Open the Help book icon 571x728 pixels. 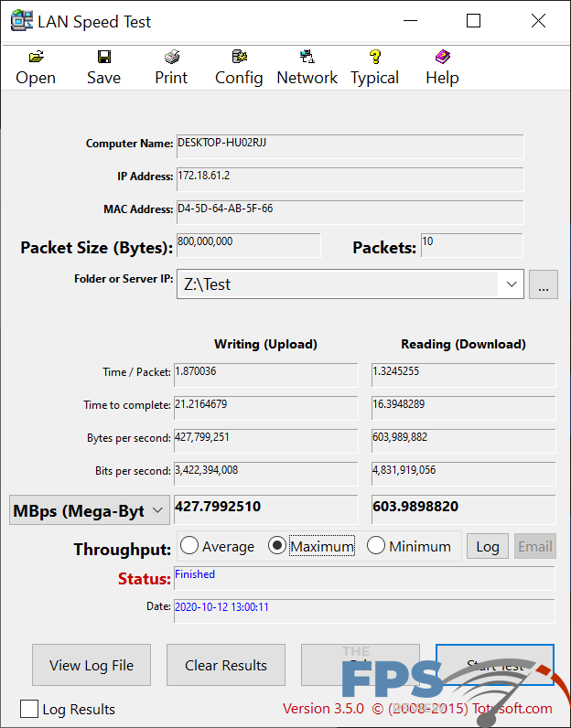coord(442,57)
